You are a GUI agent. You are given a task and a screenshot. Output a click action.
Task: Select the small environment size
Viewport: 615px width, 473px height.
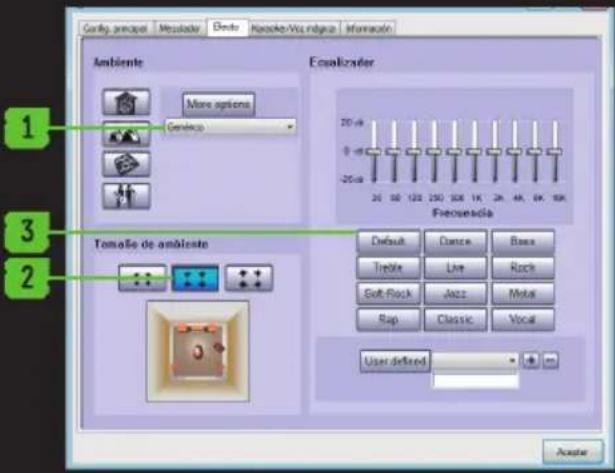point(142,279)
